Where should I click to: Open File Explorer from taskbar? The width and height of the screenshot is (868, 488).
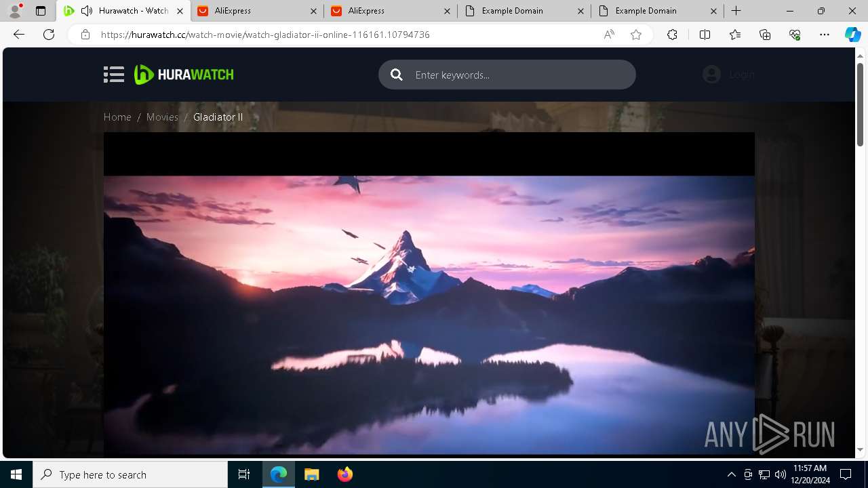[312, 474]
